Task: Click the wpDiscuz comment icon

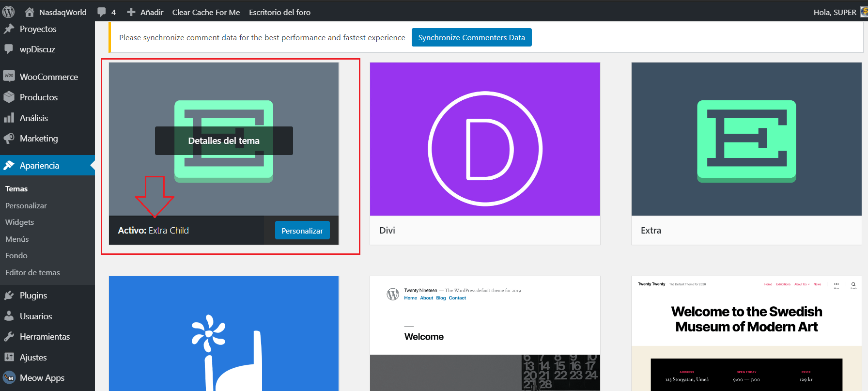Action: pos(9,49)
